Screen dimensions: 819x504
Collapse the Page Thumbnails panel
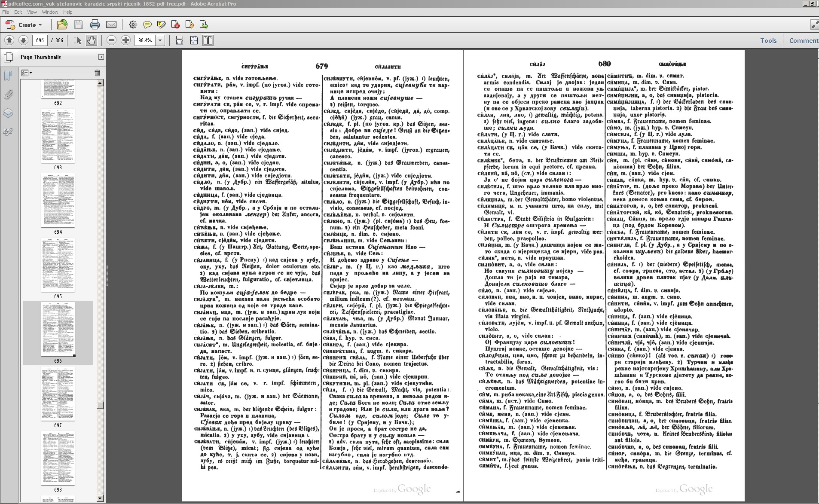pos(101,57)
